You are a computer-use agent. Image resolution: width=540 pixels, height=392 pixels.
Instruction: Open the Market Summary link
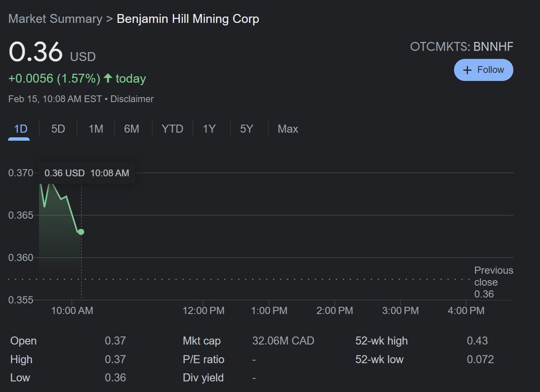55,19
